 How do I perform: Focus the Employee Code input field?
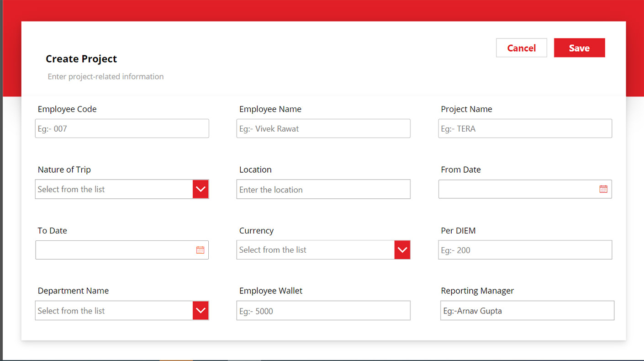[122, 128]
